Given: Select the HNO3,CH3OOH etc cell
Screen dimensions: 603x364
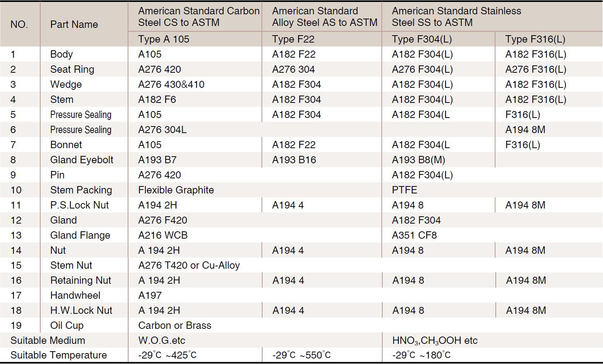Looking at the screenshot, I should (434, 340).
